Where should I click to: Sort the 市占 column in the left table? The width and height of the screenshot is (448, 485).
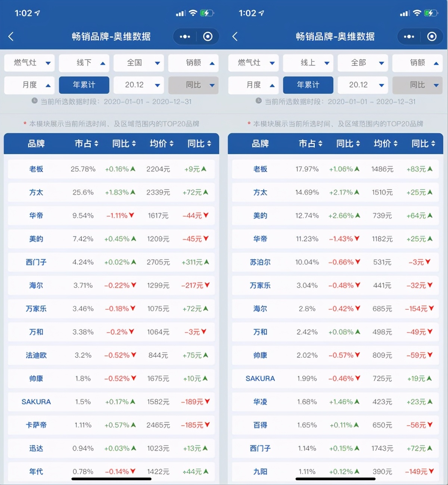(86, 144)
